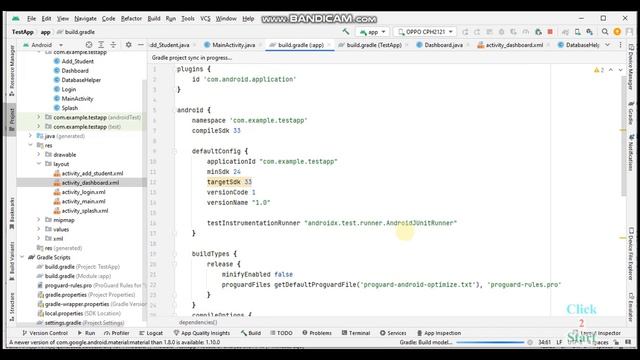
Task: Expand the java (generated) folder
Action: click(31, 136)
